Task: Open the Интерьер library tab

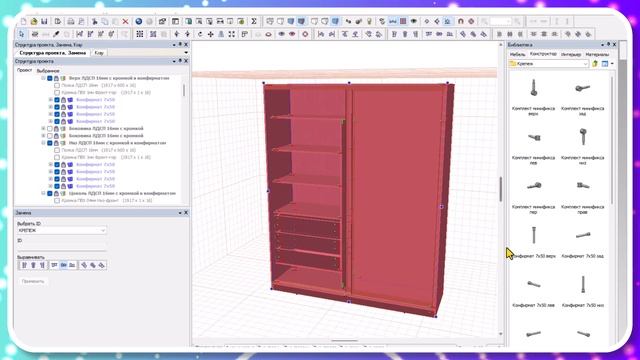Action: pyautogui.click(x=571, y=54)
